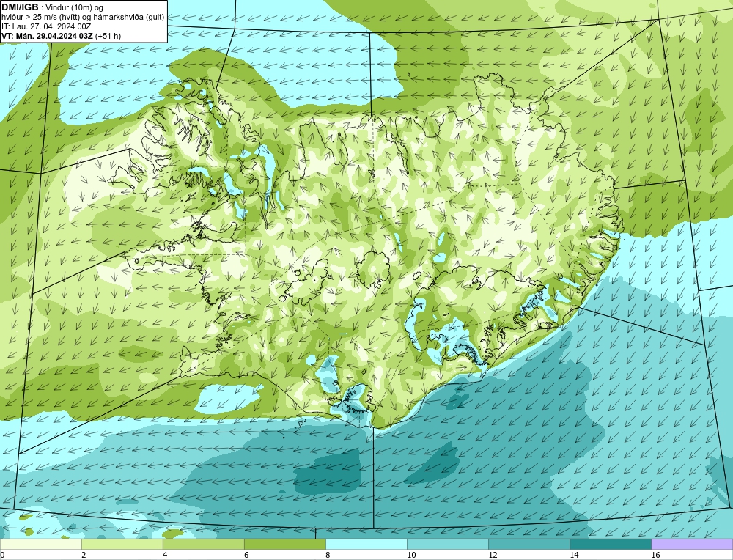Click the legend number '2'
This screenshot has width=733, height=560.
(84, 555)
